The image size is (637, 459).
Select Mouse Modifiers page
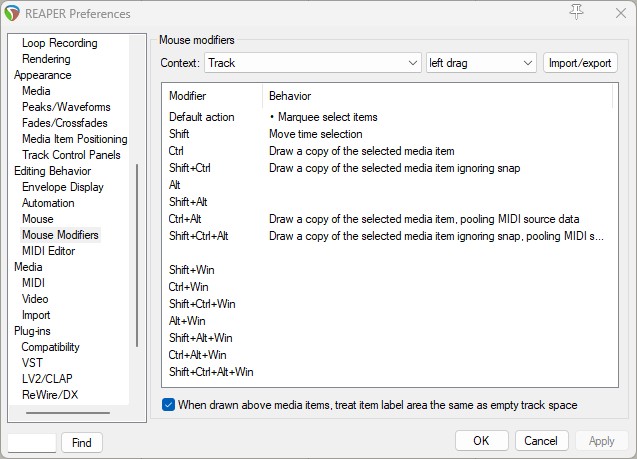coord(60,235)
